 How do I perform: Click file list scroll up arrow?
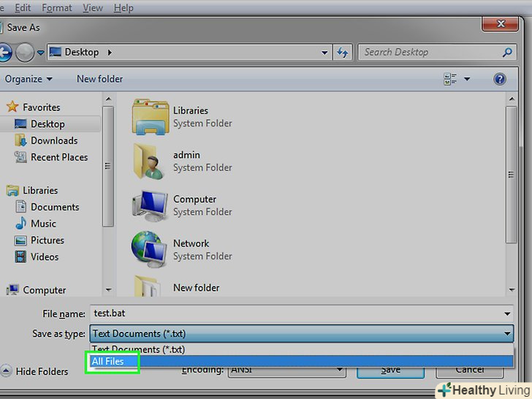[512, 99]
